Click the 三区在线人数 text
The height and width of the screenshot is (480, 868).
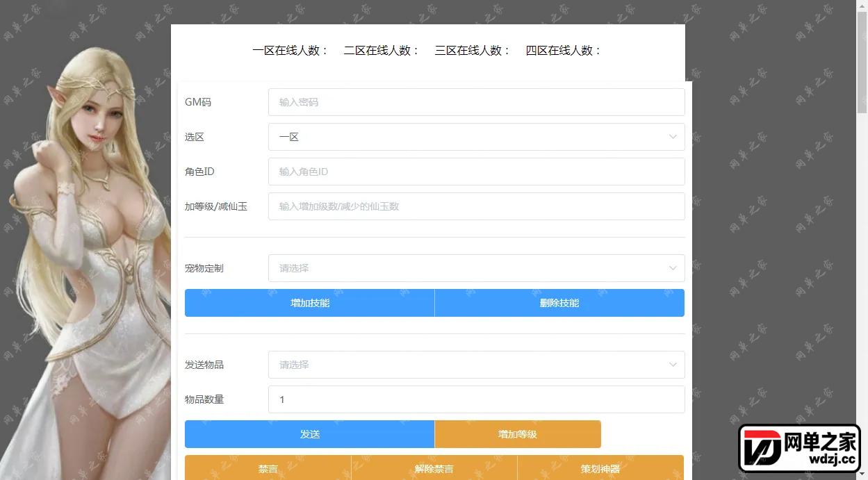coord(473,51)
